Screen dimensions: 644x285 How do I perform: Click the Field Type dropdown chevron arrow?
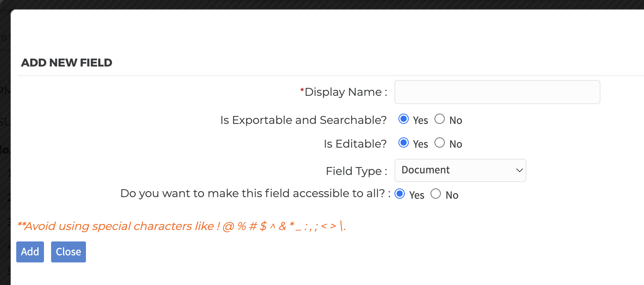(x=519, y=171)
